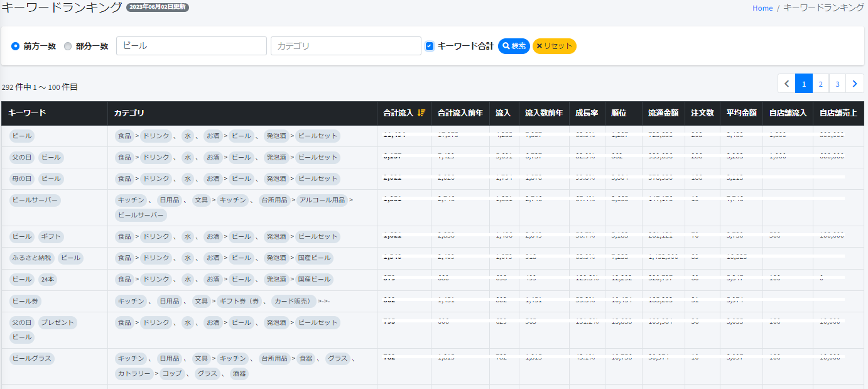The width and height of the screenshot is (868, 389).
Task: Click the カード販売） category tag
Action: click(294, 301)
